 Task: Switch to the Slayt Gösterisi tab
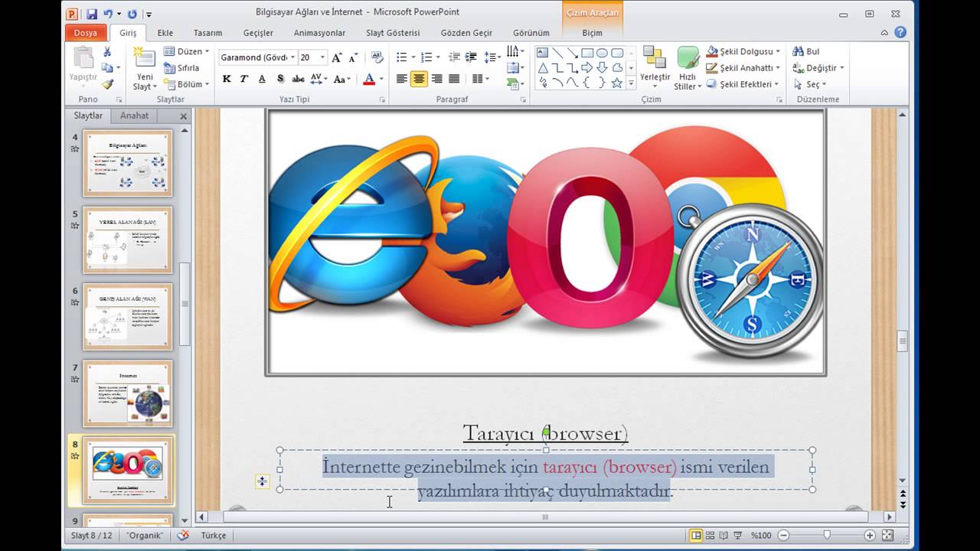coord(393,33)
